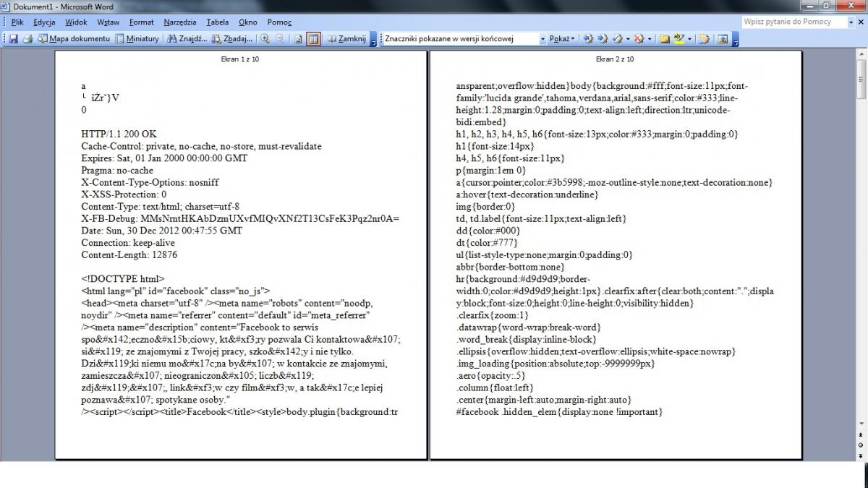Image resolution: width=868 pixels, height=488 pixels.
Task: Click the HTTP/1.1 200 OK line
Action: click(119, 134)
